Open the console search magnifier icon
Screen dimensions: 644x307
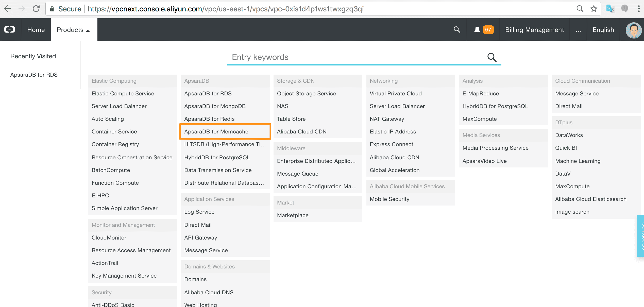click(457, 30)
